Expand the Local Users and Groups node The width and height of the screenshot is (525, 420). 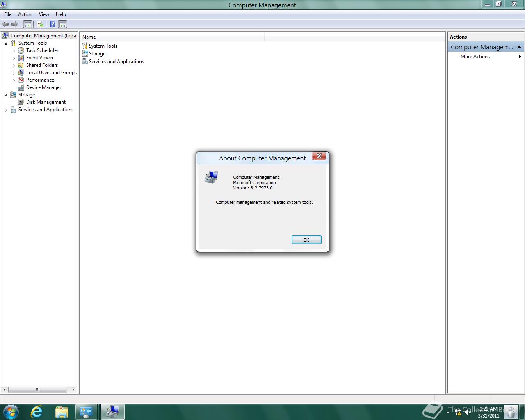[x=14, y=73]
